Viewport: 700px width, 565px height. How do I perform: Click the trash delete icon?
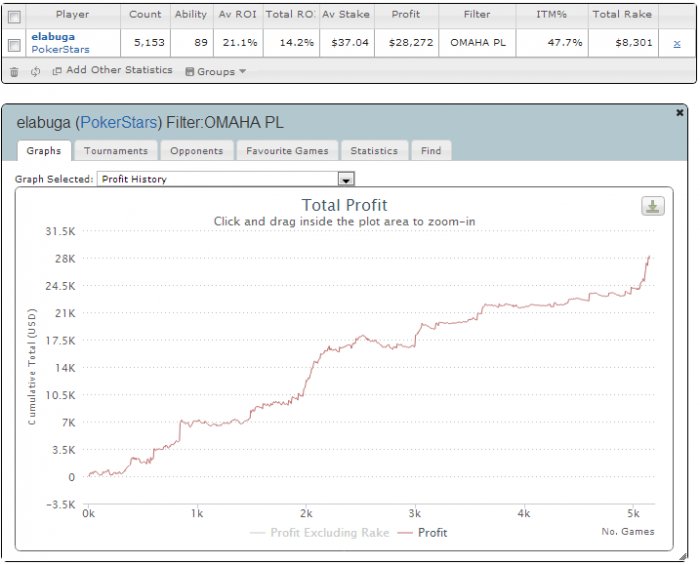tap(14, 71)
